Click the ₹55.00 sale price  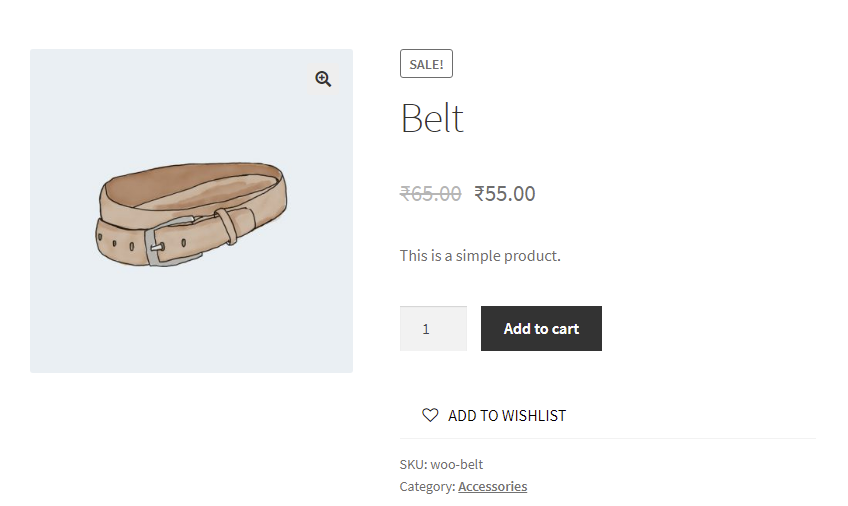[505, 193]
